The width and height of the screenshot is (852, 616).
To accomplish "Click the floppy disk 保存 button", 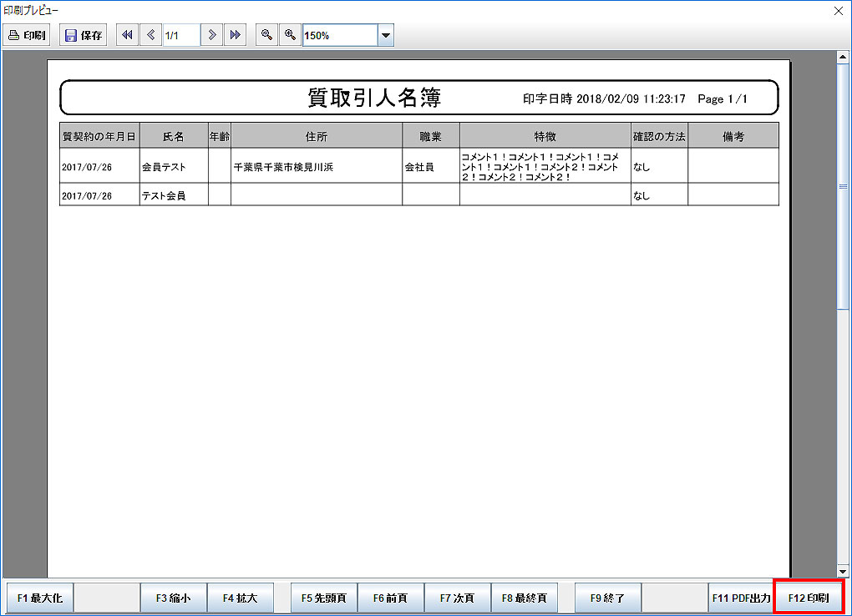I will pyautogui.click(x=84, y=35).
